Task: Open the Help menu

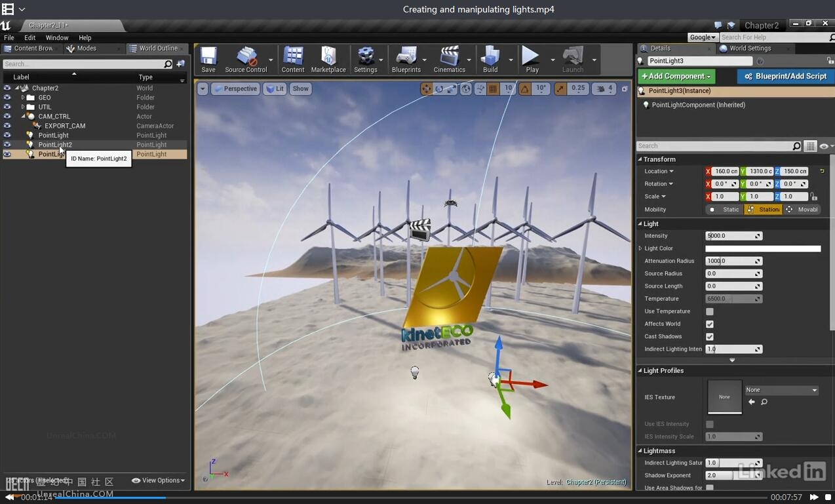Action: point(85,38)
